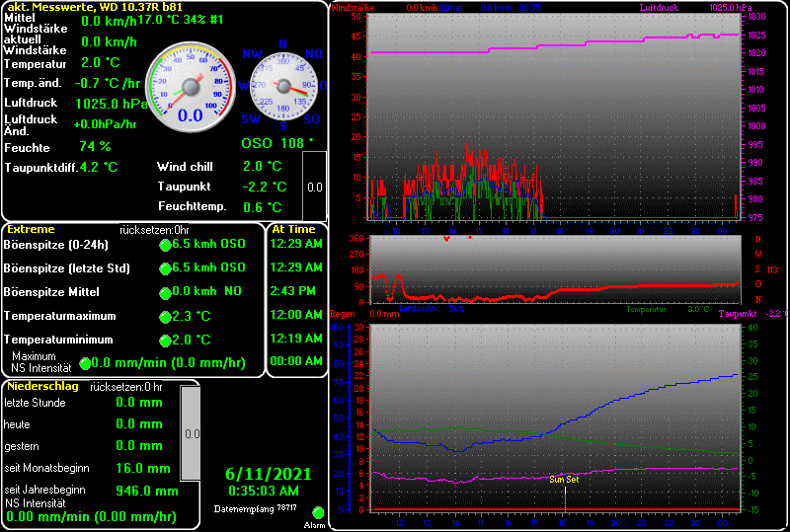This screenshot has height=532, width=790.
Task: Click the Luftdruck label above pressure graph
Action: (661, 7)
